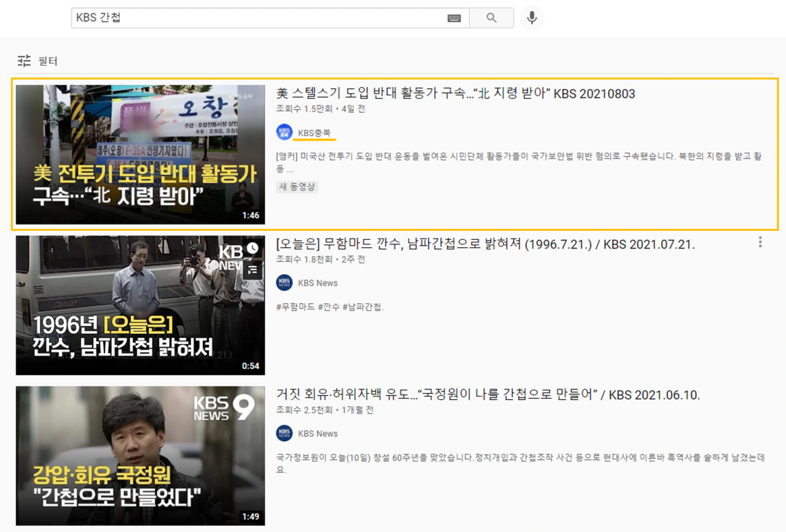
Task: Open the on-screen keyboard icon in search box
Action: click(x=454, y=18)
